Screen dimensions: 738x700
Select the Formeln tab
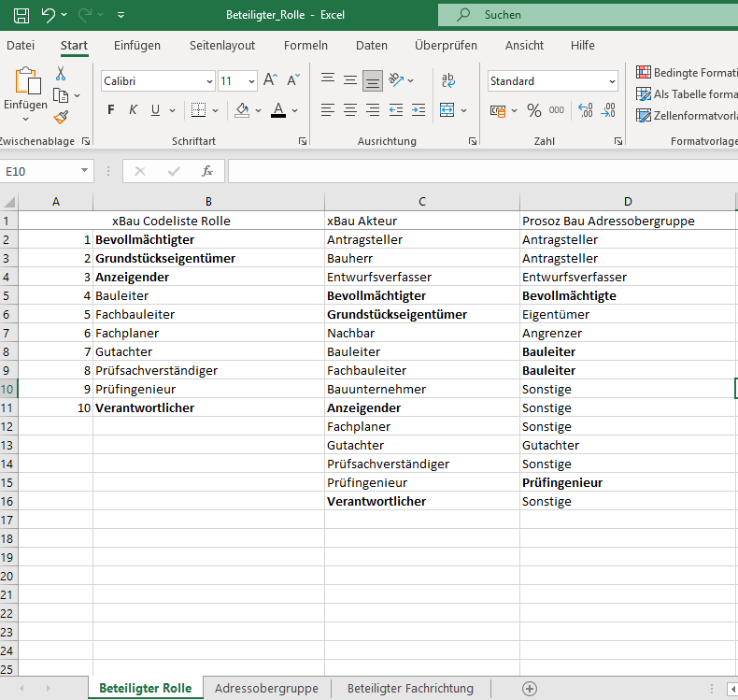click(305, 45)
